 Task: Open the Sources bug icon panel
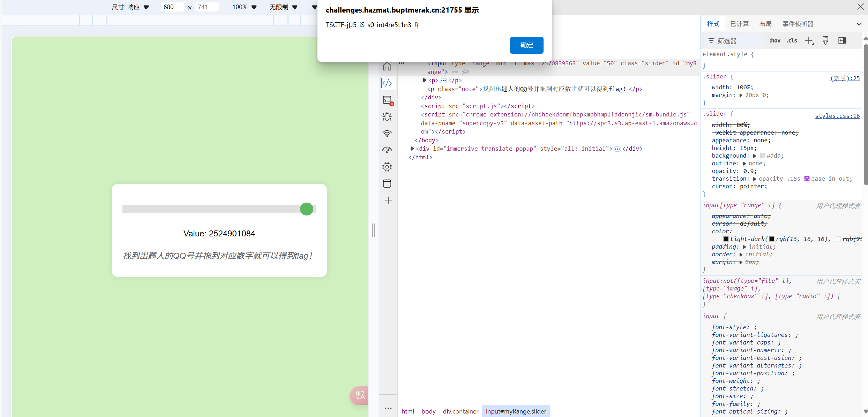(x=387, y=117)
